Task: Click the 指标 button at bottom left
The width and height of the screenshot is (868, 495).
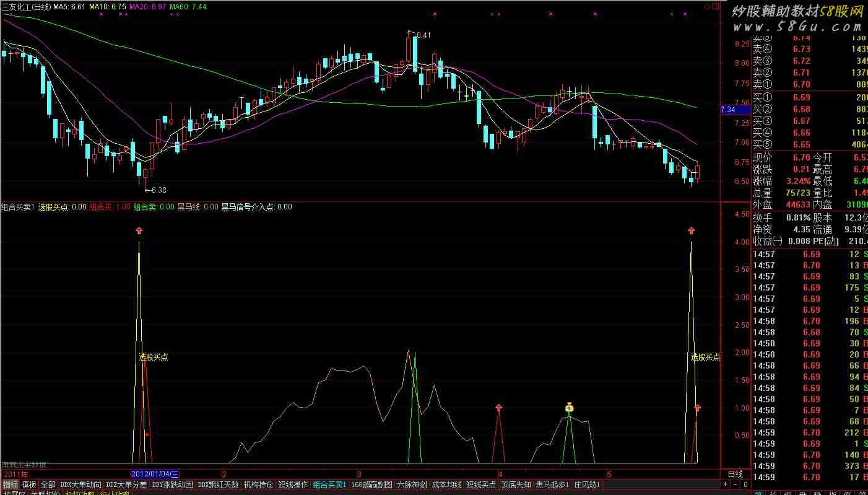Action: tap(10, 484)
